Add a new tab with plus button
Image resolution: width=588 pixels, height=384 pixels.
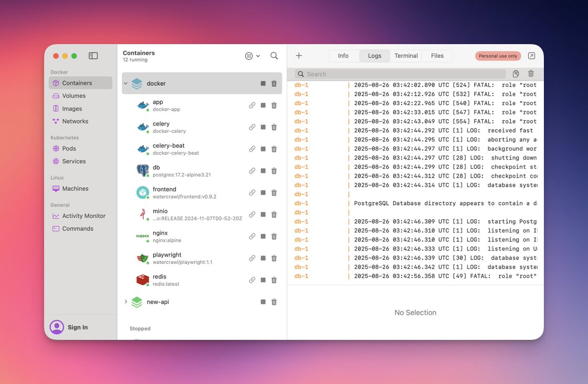(x=299, y=56)
